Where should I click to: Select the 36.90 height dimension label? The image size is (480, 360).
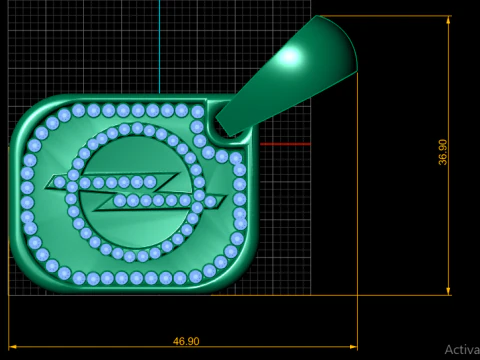pos(443,152)
